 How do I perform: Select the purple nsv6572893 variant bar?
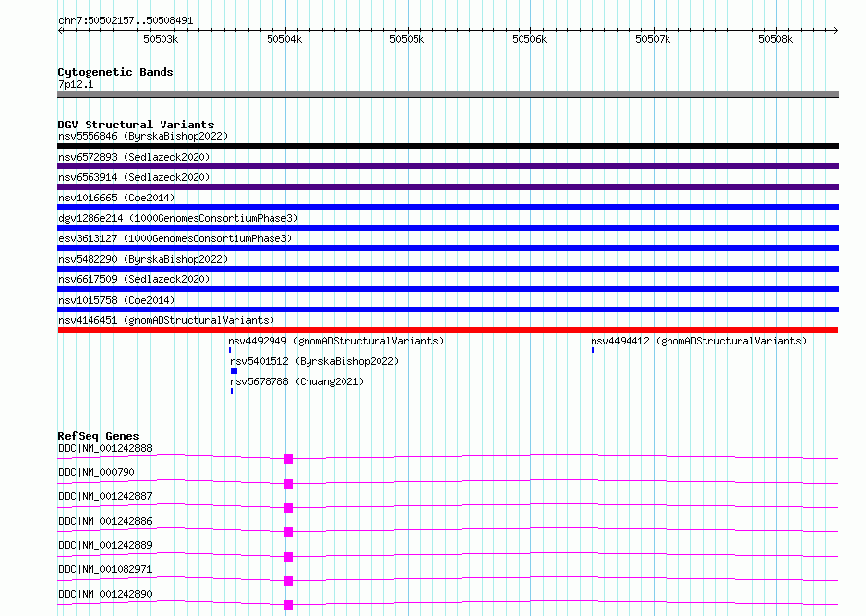pyautogui.click(x=448, y=166)
